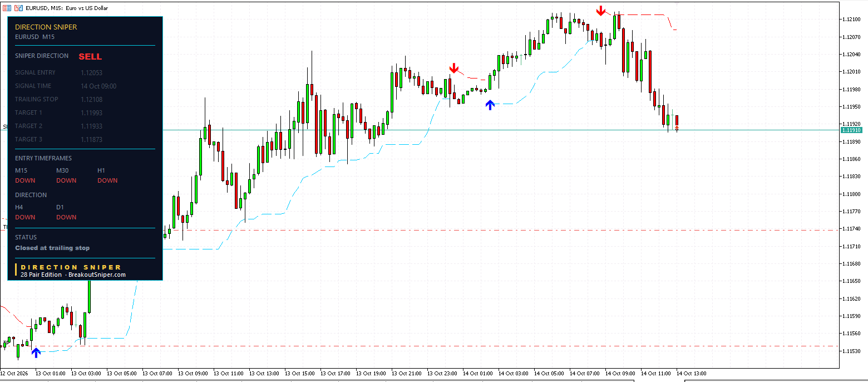Viewport: 868px width, 382px height.
Task: Click the Target 2 value 1.11933
Action: click(91, 126)
